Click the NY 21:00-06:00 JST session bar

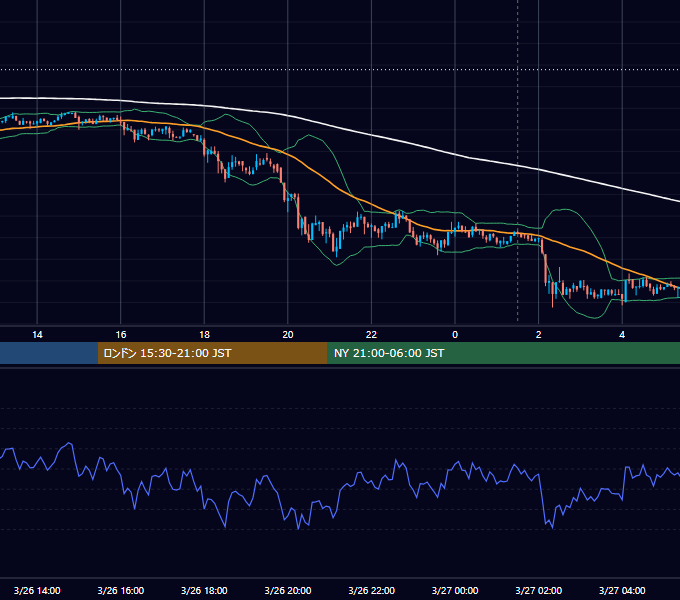[503, 353]
